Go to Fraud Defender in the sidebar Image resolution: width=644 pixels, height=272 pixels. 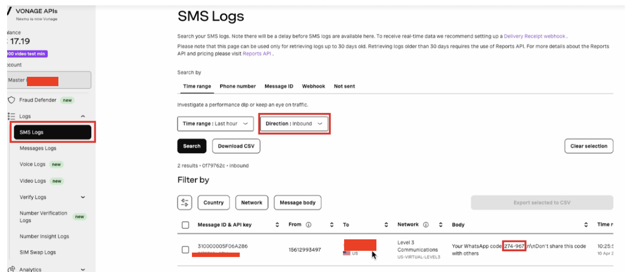(38, 100)
